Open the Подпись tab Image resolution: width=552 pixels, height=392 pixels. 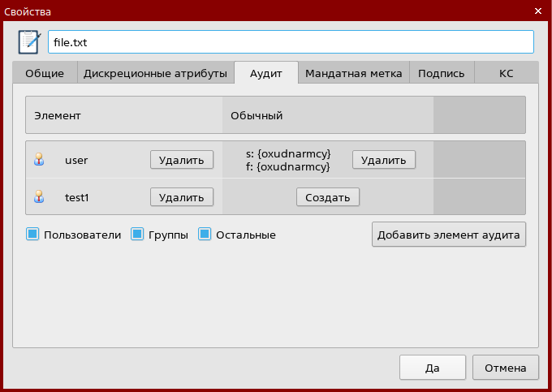click(x=441, y=73)
